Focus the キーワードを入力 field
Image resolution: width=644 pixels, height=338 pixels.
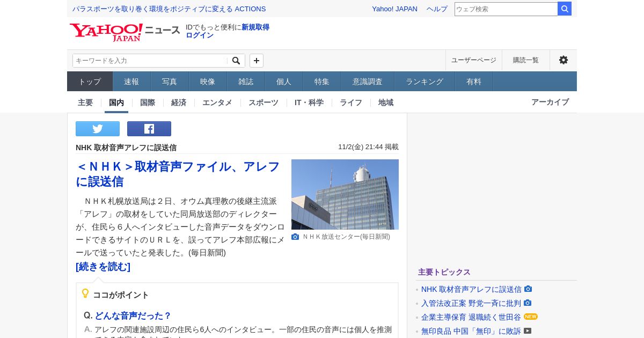(150, 61)
